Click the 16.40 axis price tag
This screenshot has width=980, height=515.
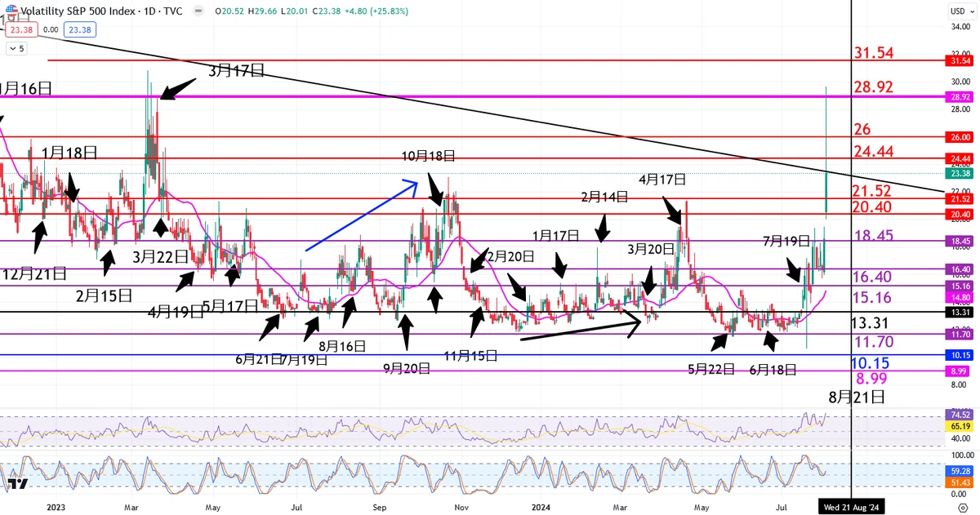coord(960,269)
